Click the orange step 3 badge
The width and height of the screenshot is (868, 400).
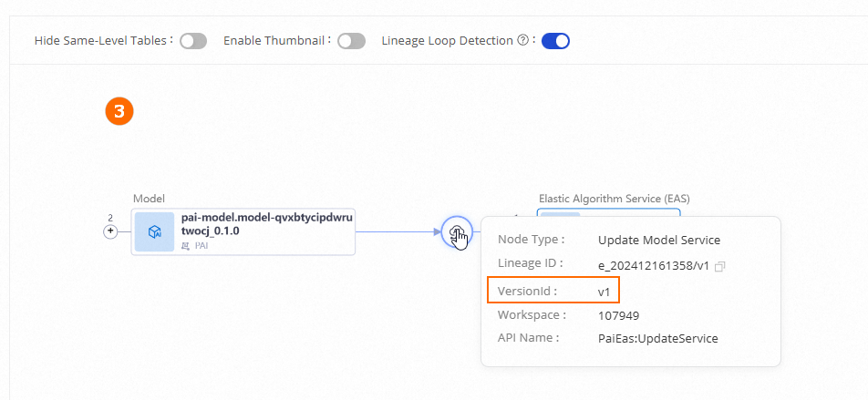click(x=119, y=112)
